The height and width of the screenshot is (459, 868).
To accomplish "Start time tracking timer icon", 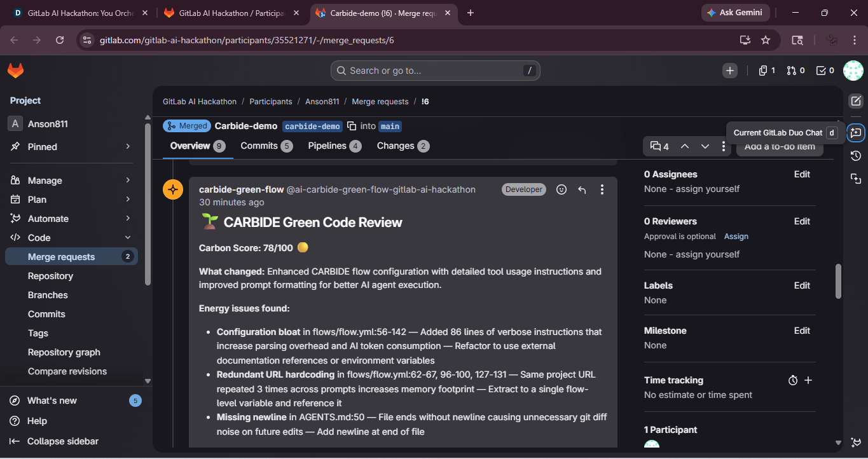I will (793, 380).
